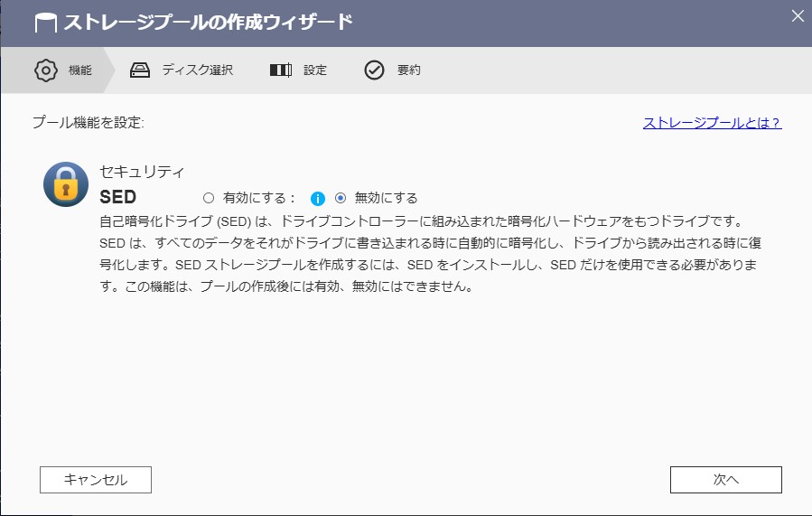This screenshot has width=812, height=516.
Task: Select the 無効にする radio button
Action: pos(341,198)
